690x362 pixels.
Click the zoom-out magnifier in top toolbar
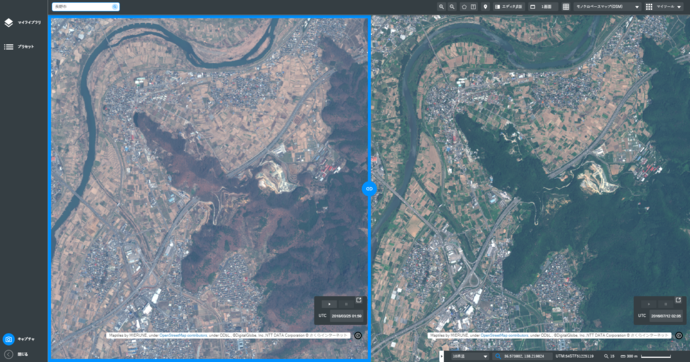(x=452, y=7)
